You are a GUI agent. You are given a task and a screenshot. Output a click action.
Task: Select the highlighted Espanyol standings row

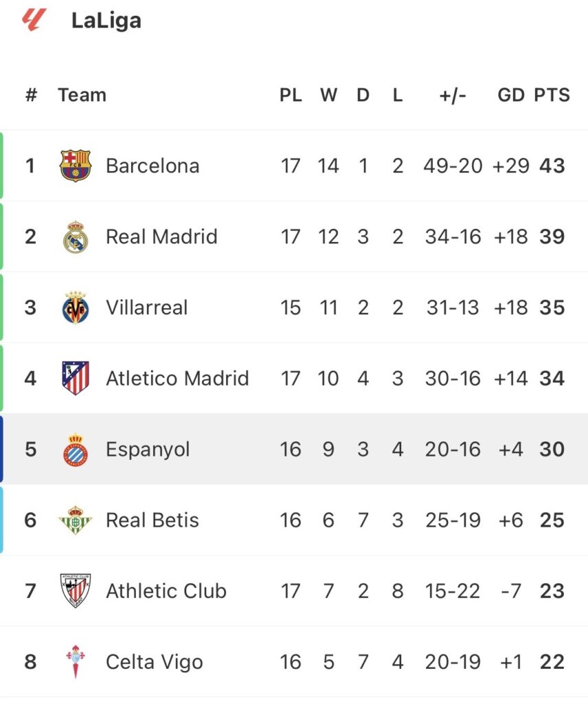[294, 449]
